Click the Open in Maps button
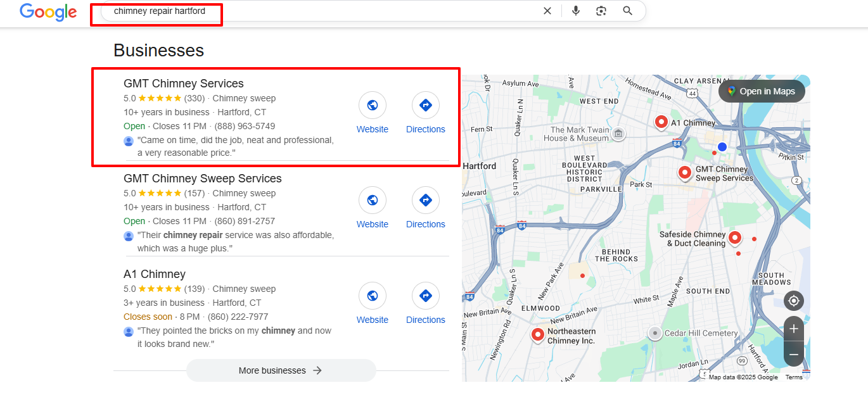 point(761,91)
